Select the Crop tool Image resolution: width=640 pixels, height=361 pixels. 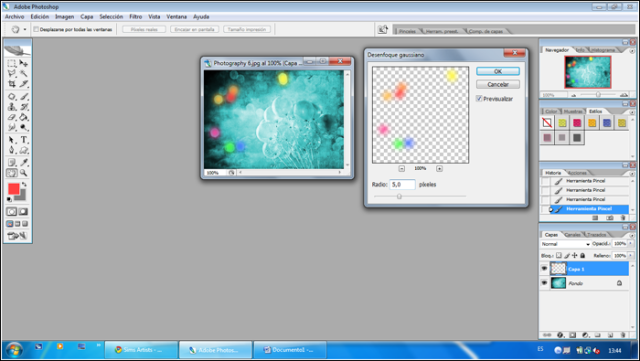12,84
